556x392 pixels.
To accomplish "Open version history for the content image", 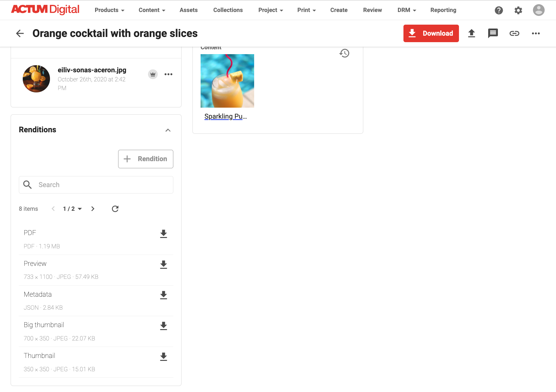I will point(344,53).
